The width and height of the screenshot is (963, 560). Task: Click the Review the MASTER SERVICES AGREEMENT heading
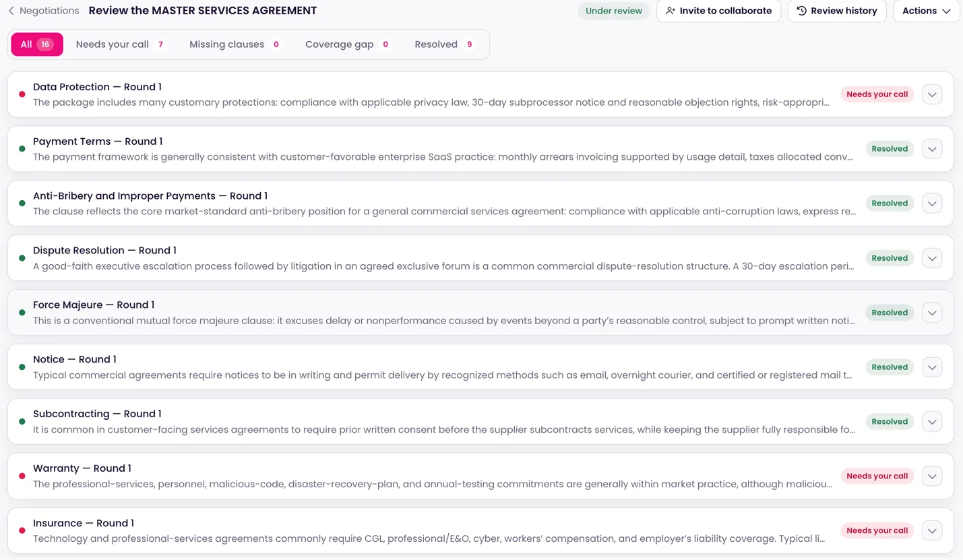(x=202, y=11)
